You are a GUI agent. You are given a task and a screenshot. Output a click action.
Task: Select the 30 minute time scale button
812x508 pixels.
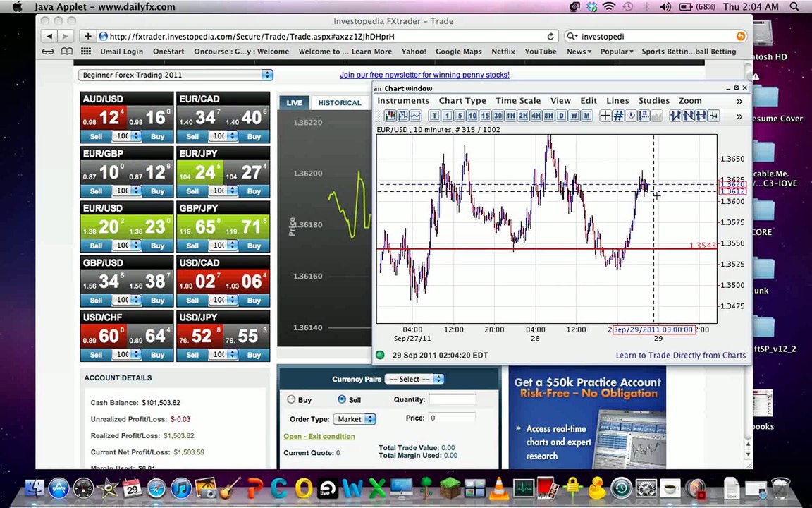pos(498,116)
